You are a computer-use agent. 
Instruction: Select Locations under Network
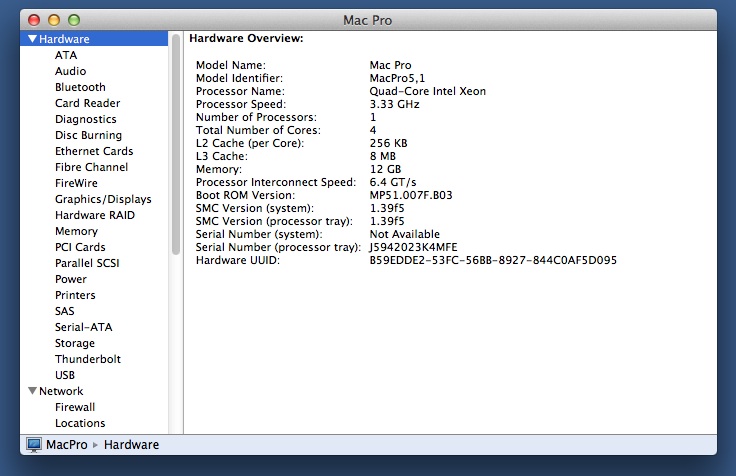click(80, 423)
